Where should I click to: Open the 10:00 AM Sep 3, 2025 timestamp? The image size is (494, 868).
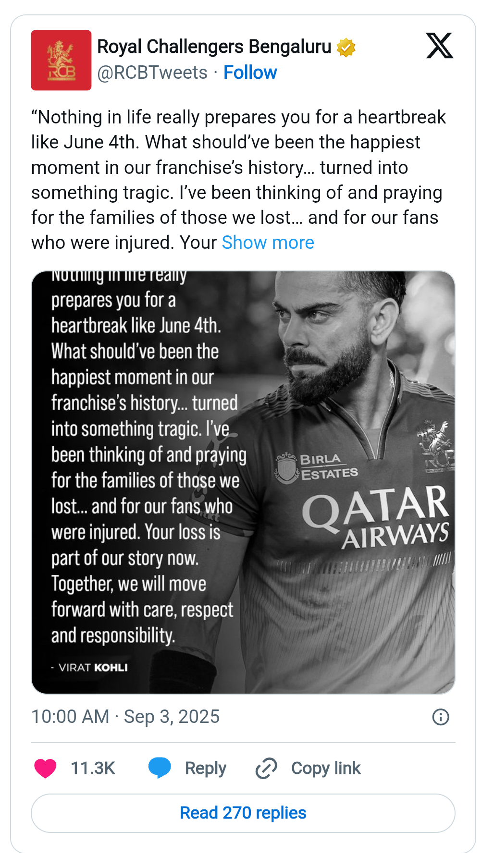[125, 717]
